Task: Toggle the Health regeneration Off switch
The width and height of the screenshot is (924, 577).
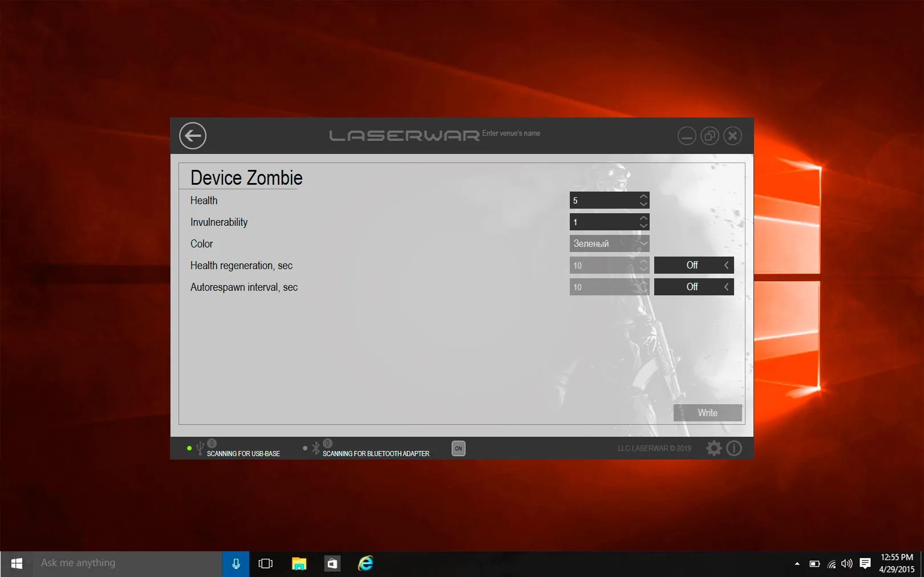Action: click(694, 265)
